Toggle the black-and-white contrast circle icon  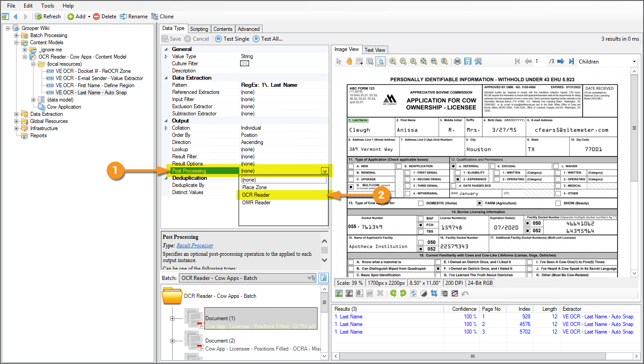(424, 293)
